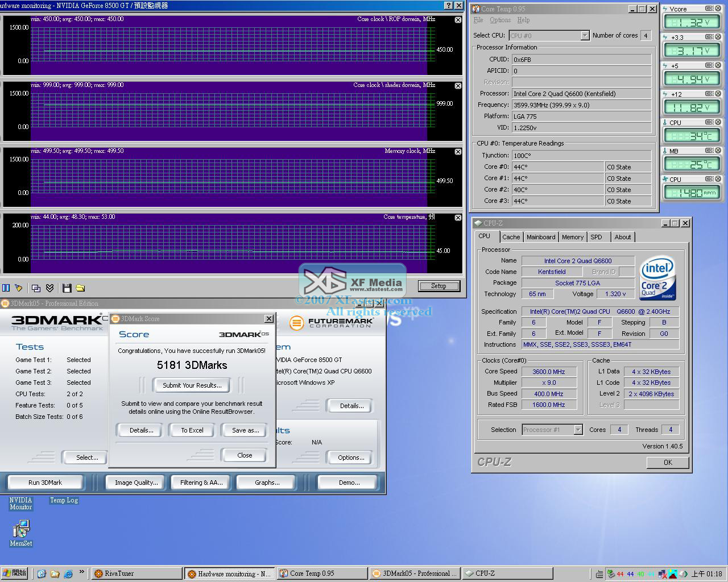This screenshot has height=582, width=728.
Task: Open log folder icon in monitoring toolbar
Action: pyautogui.click(x=80, y=288)
